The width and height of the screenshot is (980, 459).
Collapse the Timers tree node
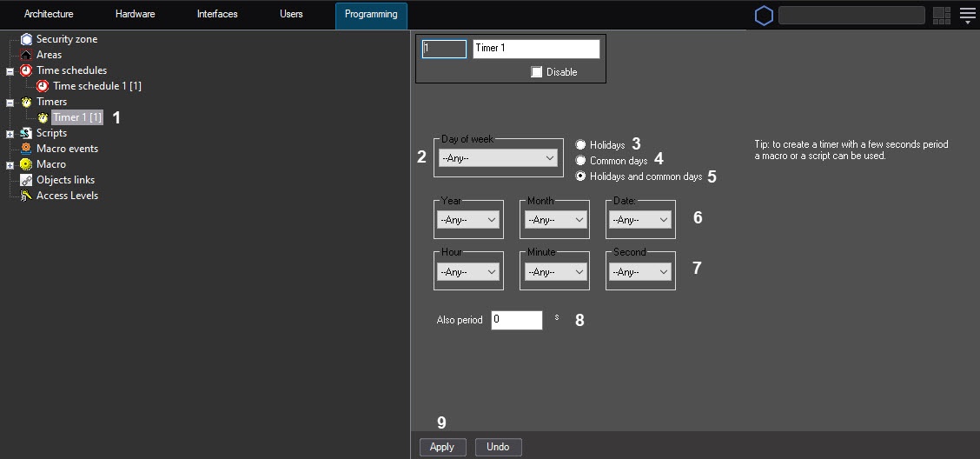[x=10, y=103]
